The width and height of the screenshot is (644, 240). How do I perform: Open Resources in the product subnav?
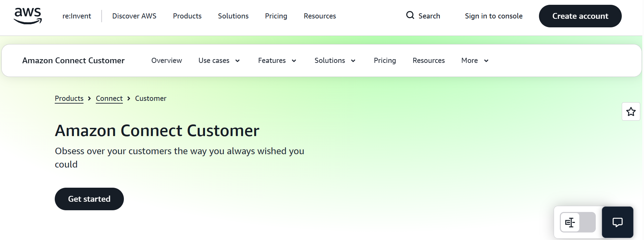(428, 61)
